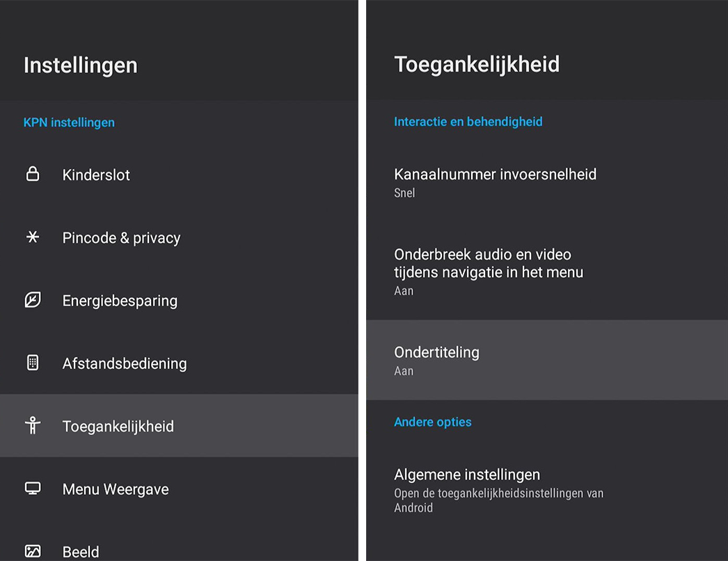
Task: Click the Beeld picture icon
Action: coord(33,551)
